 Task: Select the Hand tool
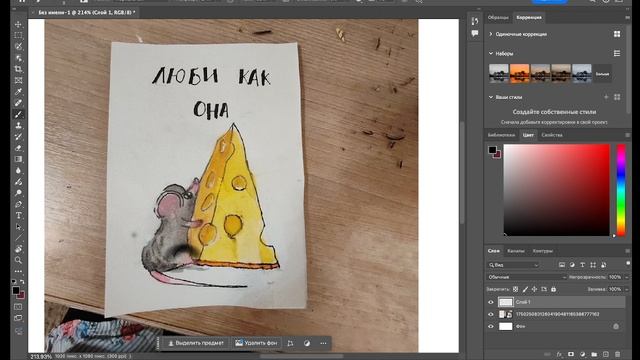18,249
